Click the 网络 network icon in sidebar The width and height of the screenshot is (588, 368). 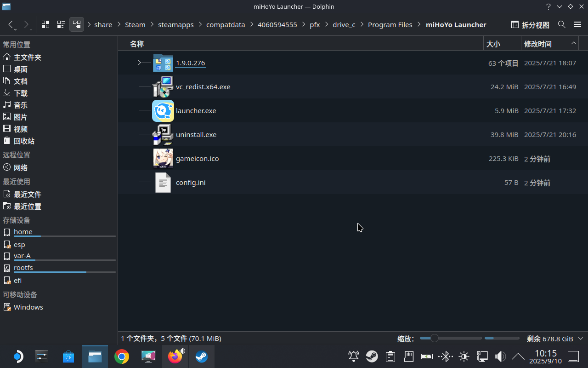[7, 167]
